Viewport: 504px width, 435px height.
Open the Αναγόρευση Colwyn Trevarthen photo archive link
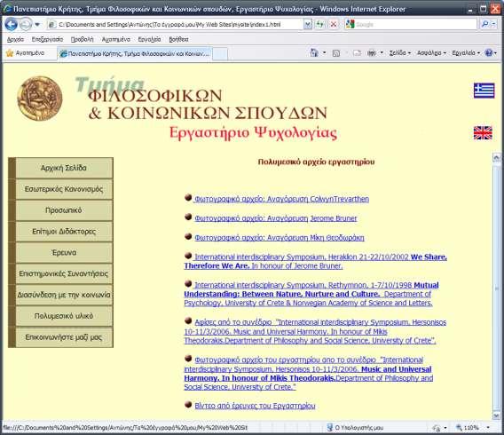point(281,199)
